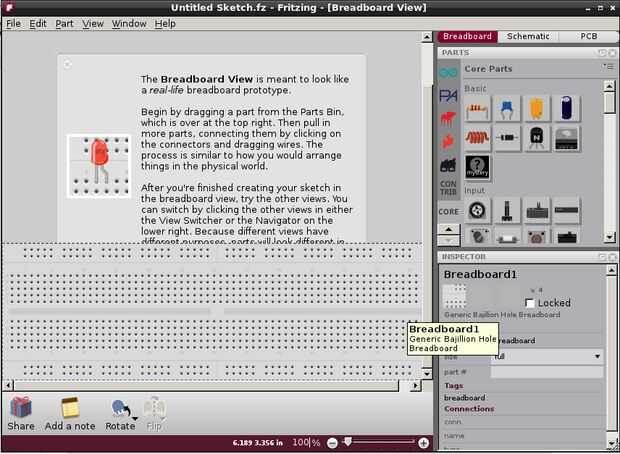This screenshot has width=620, height=454.
Task: Open the Edit menu
Action: [x=38, y=24]
